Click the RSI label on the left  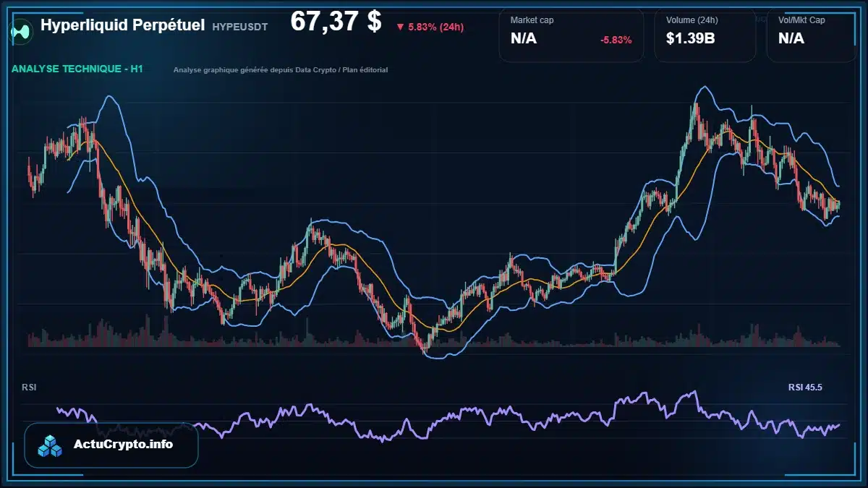(29, 388)
